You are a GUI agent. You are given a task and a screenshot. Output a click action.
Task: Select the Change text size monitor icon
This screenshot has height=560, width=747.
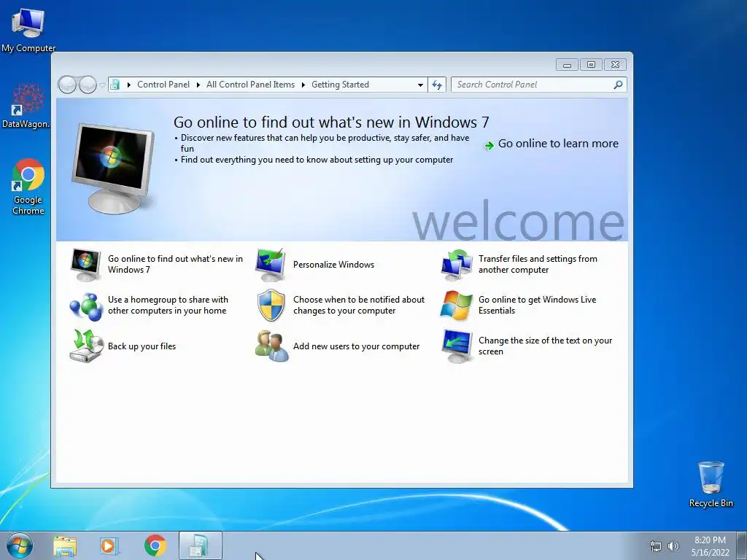coord(457,346)
